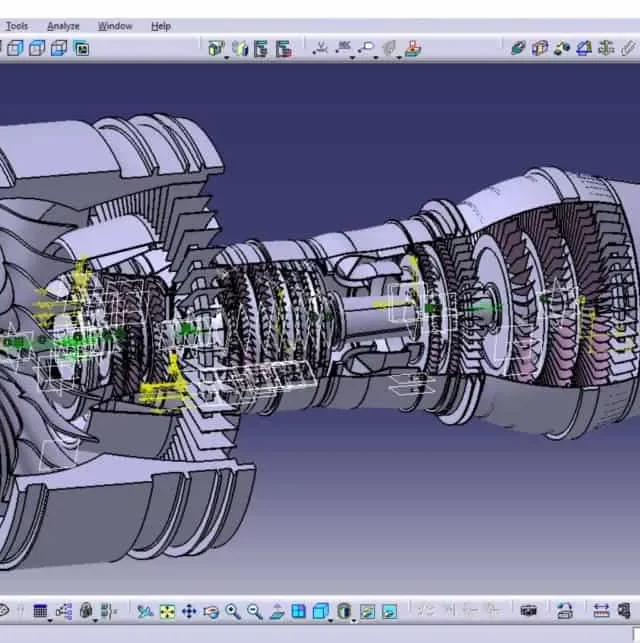Image resolution: width=640 pixels, height=643 pixels.
Task: Click the red-accent tree document icon
Action: (x=284, y=49)
